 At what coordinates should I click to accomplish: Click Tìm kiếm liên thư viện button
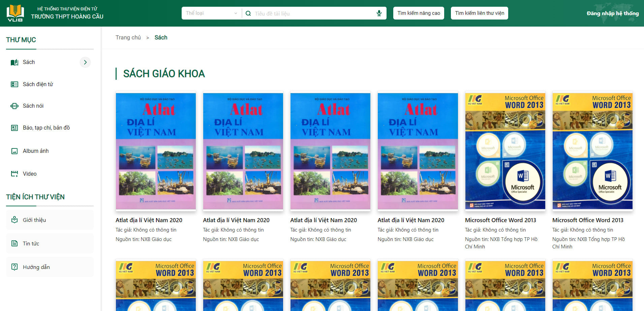coord(479,13)
